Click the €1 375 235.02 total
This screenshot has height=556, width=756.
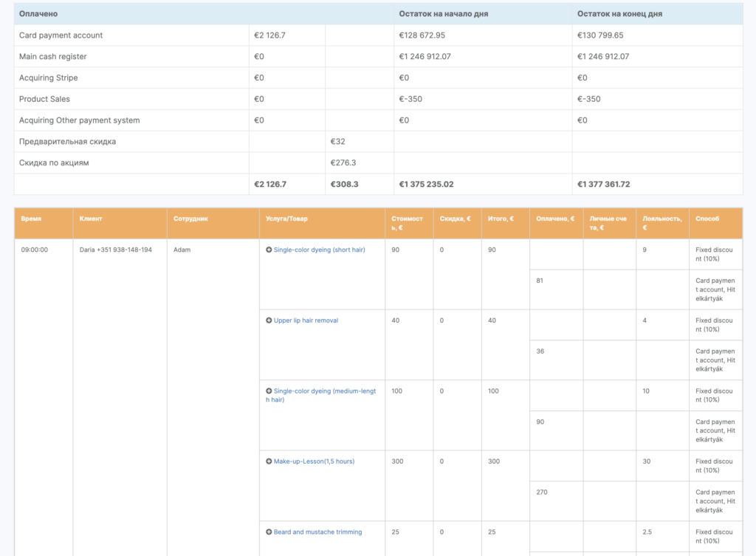pyautogui.click(x=426, y=184)
